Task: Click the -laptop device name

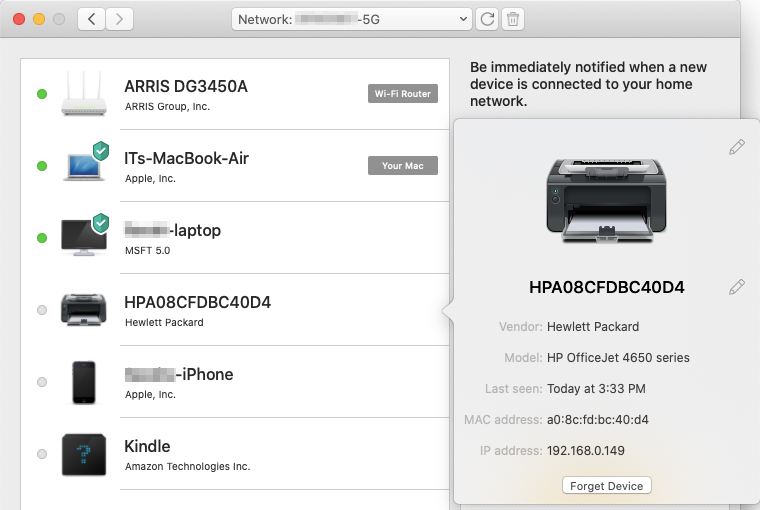Action: 173,230
